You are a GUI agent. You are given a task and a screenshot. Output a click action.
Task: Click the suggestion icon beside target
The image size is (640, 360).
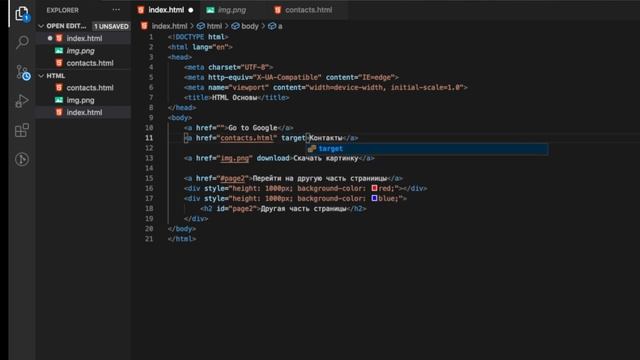coord(312,149)
